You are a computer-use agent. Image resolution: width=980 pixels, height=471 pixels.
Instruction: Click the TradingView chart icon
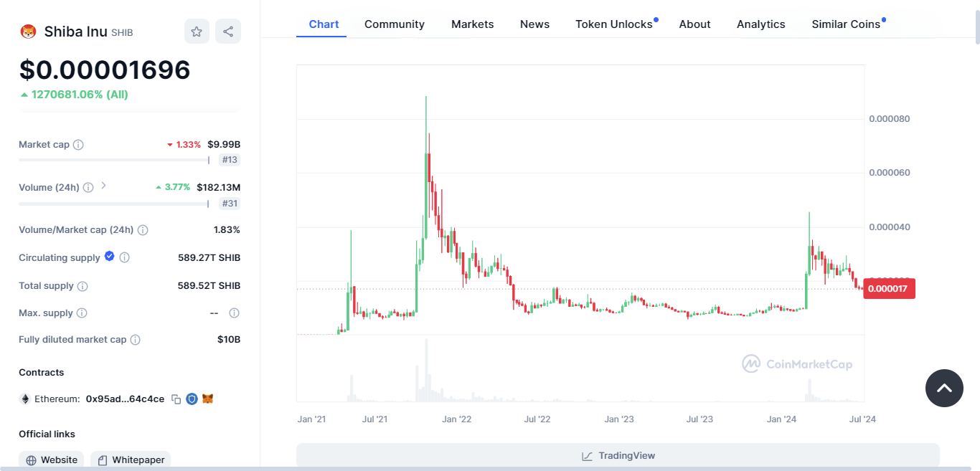[x=588, y=456]
